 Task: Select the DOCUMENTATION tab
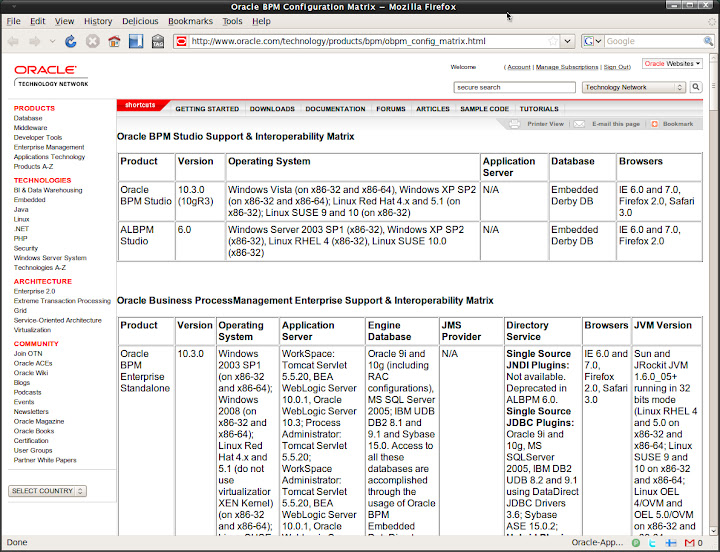(335, 109)
